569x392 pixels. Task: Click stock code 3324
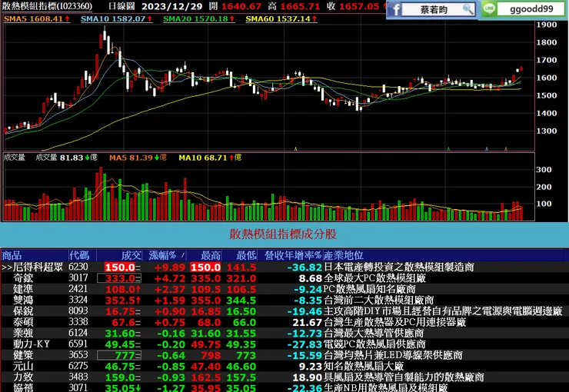(x=78, y=300)
